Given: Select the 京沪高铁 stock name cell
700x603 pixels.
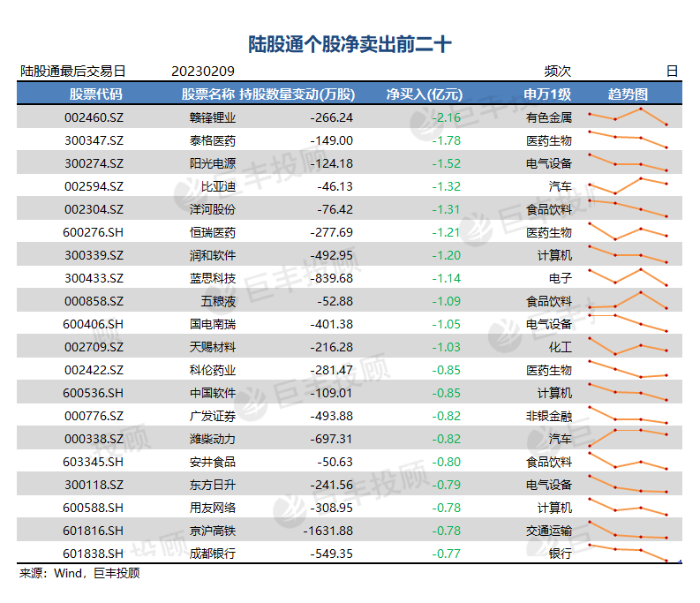Looking at the screenshot, I should pos(213,531).
